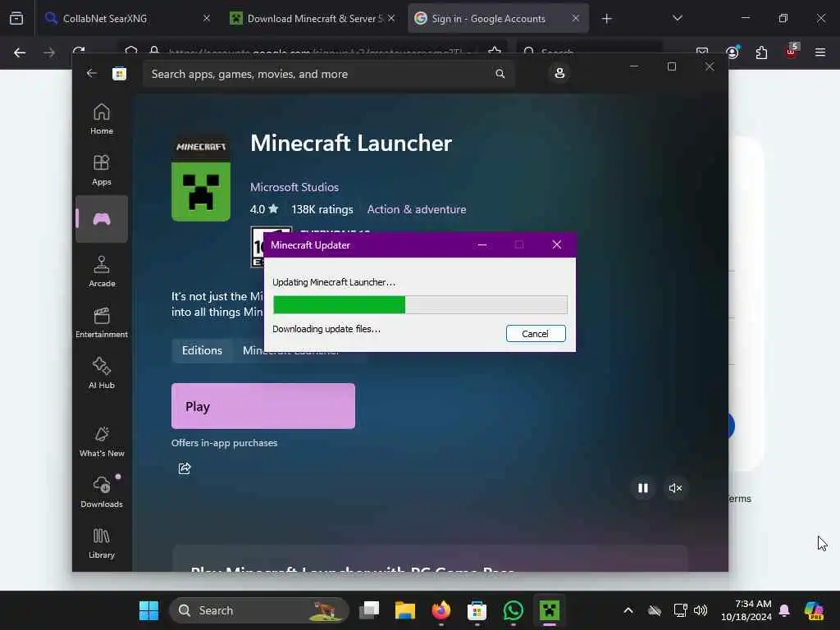
Task: Toggle mute on the Store trailer
Action: [x=675, y=488]
